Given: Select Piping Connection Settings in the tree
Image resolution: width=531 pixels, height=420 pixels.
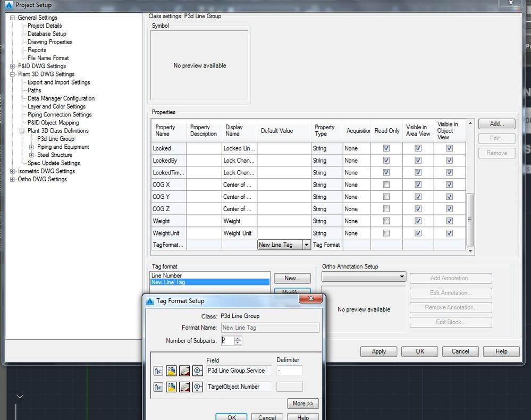Looking at the screenshot, I should pyautogui.click(x=60, y=114).
